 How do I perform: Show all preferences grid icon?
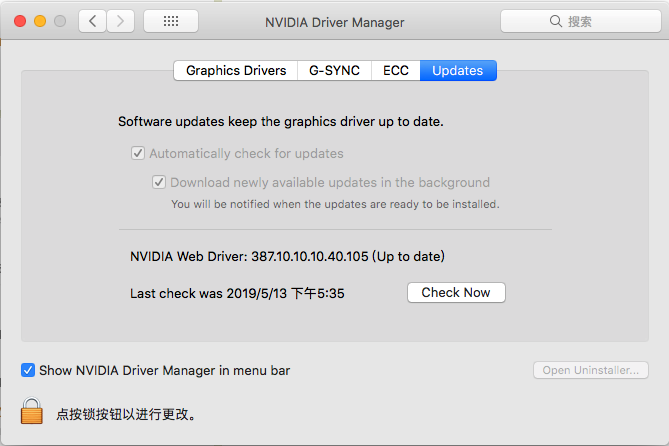171,21
